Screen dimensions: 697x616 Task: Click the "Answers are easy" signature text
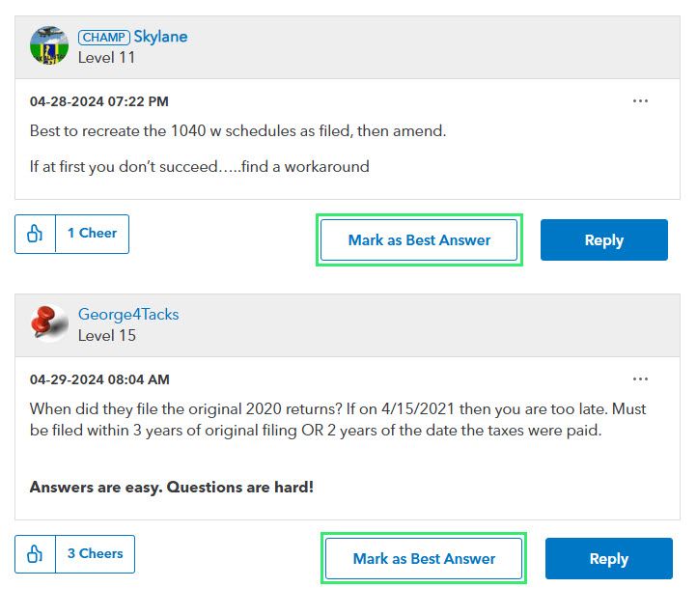172,487
